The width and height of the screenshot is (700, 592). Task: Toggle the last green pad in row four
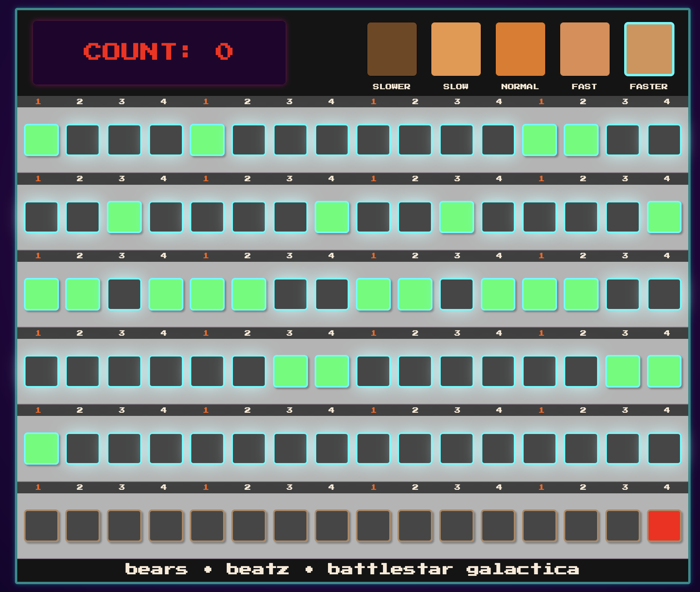[664, 371]
